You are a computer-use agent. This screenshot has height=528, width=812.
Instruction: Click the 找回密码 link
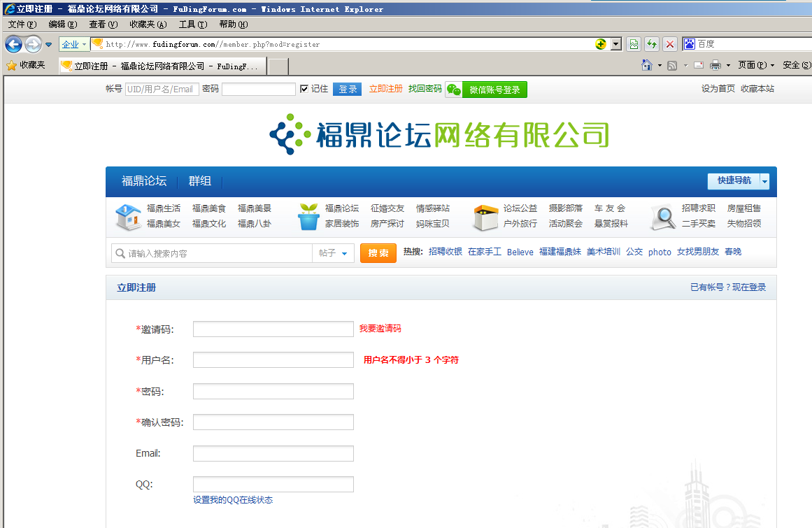(x=425, y=89)
